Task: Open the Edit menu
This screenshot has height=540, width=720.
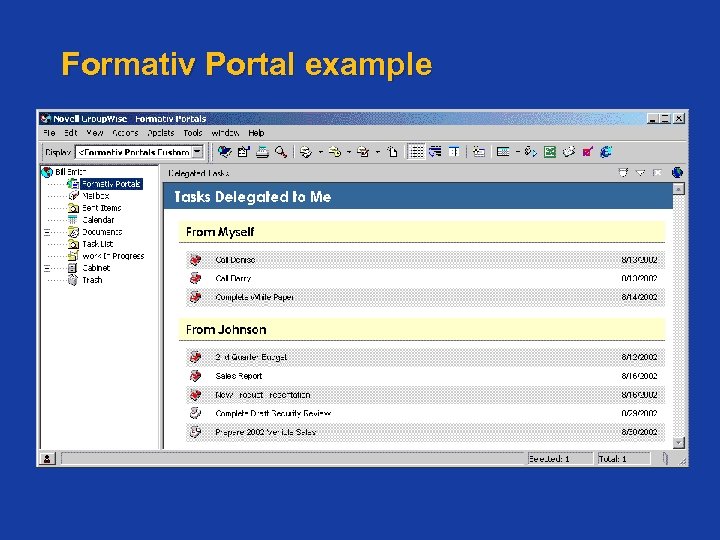Action: 70,133
